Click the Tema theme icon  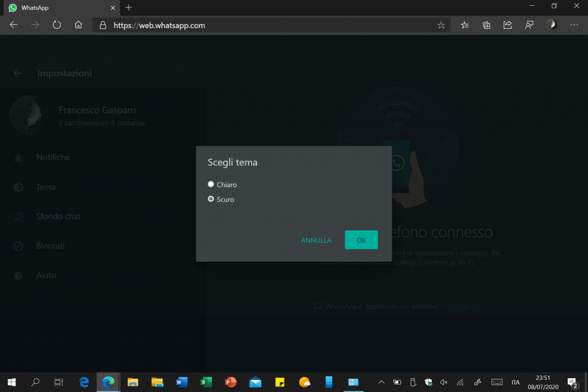pos(18,187)
